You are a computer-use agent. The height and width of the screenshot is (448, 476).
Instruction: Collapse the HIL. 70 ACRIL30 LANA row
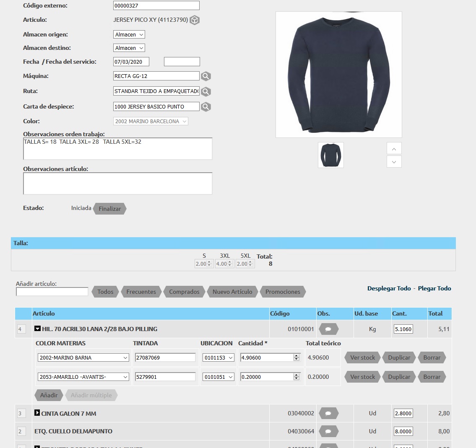pos(37,329)
